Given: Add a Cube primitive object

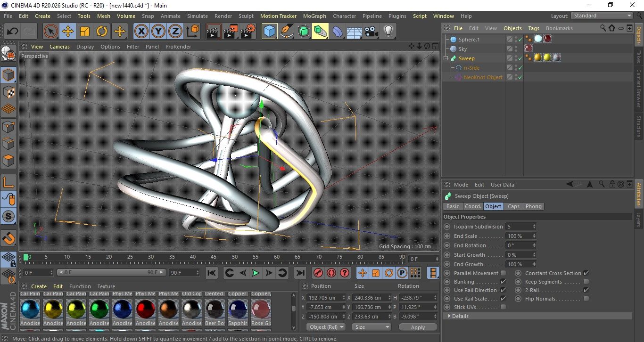Looking at the screenshot, I should click(269, 32).
